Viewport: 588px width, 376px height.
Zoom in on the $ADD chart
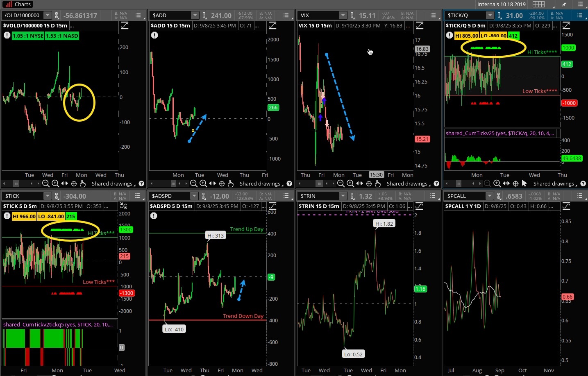pyautogui.click(x=203, y=183)
